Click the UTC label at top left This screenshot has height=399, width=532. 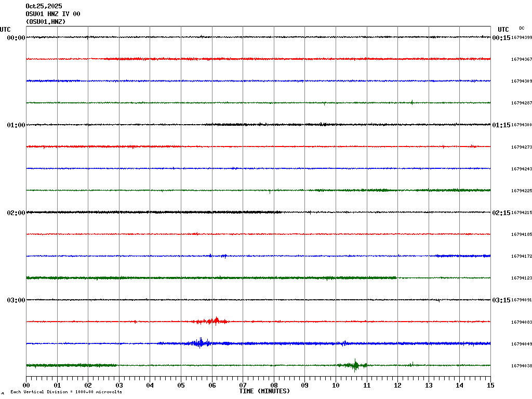pos(5,30)
